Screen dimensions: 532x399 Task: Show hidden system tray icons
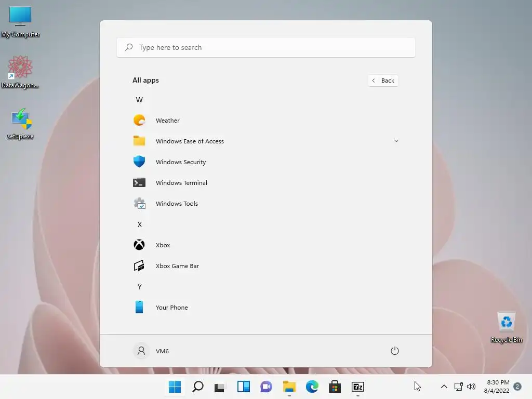pos(444,387)
